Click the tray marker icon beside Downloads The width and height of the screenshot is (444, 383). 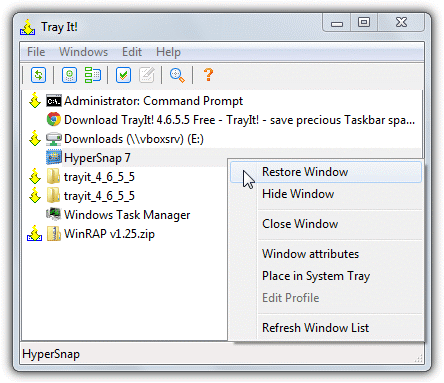pos(35,138)
